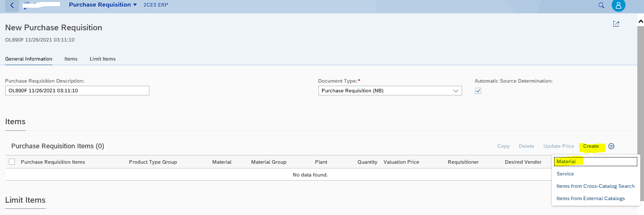Open the user profile avatar icon
This screenshot has width=644, height=215.
(618, 5)
